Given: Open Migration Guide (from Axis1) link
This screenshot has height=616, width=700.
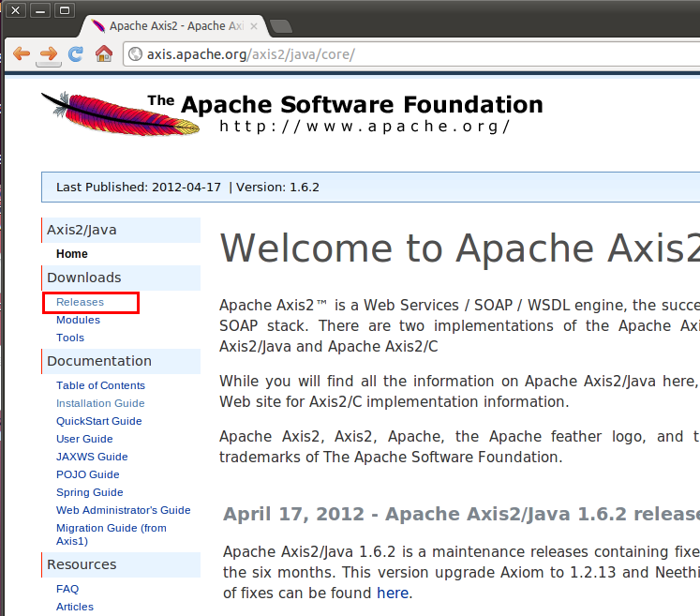Looking at the screenshot, I should pos(112,534).
